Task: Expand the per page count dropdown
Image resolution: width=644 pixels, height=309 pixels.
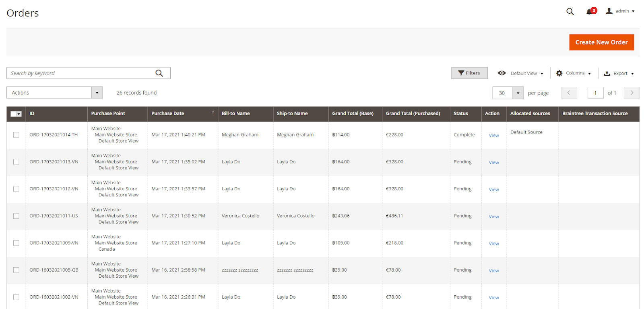Action: (x=518, y=93)
